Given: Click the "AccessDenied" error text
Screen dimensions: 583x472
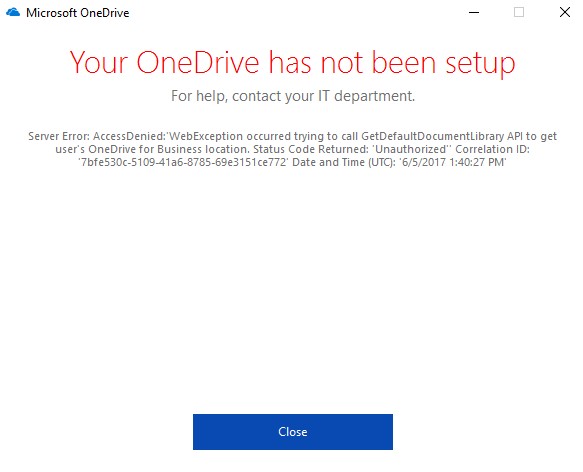Looking at the screenshot, I should click(x=127, y=136).
